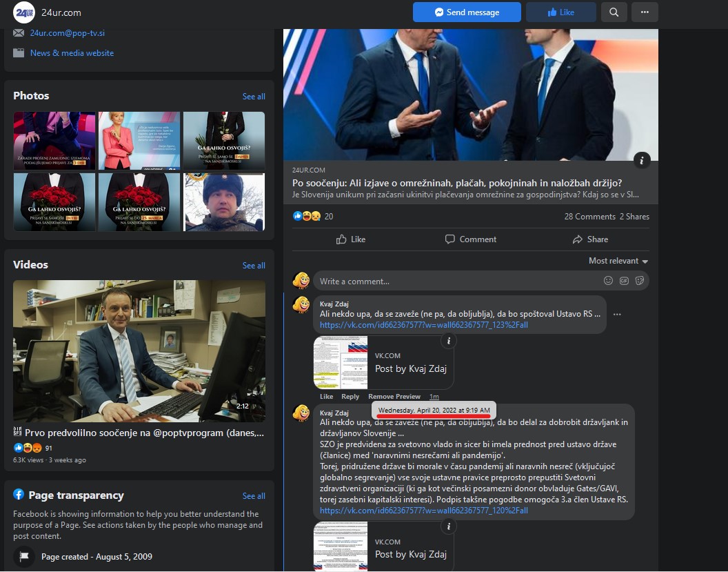728x572 pixels.
Task: Click the 24ur.com page logo
Action: coord(24,12)
